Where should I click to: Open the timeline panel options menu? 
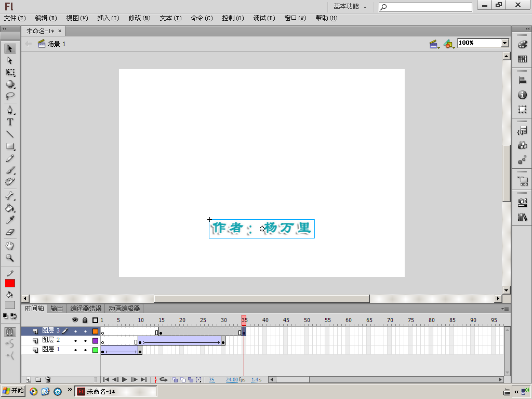[505, 309]
